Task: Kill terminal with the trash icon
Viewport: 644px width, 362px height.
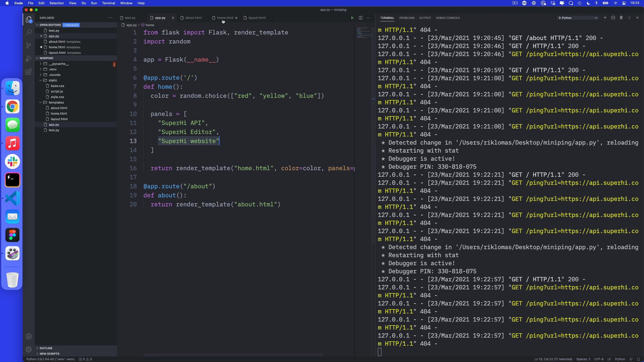Action: [x=621, y=18]
